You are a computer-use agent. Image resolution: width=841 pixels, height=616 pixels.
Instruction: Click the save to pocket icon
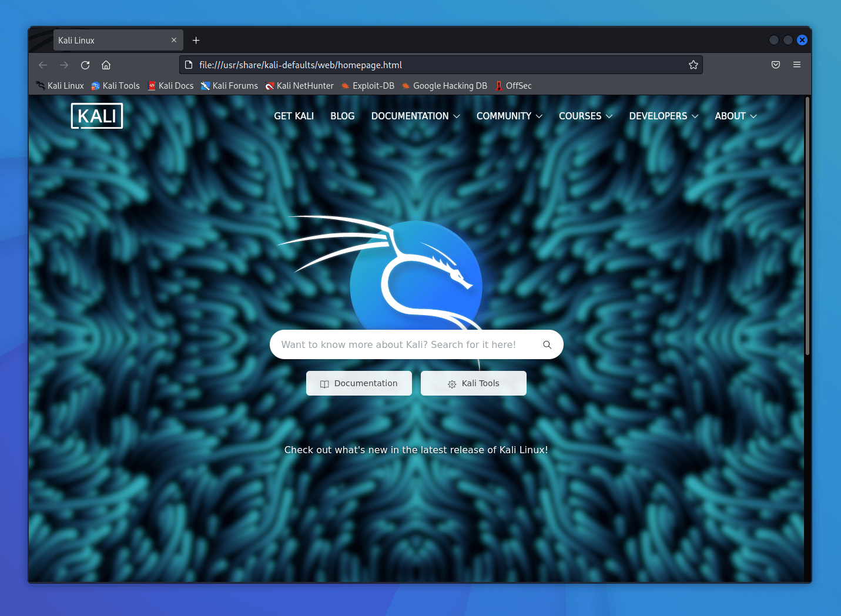[x=776, y=65]
